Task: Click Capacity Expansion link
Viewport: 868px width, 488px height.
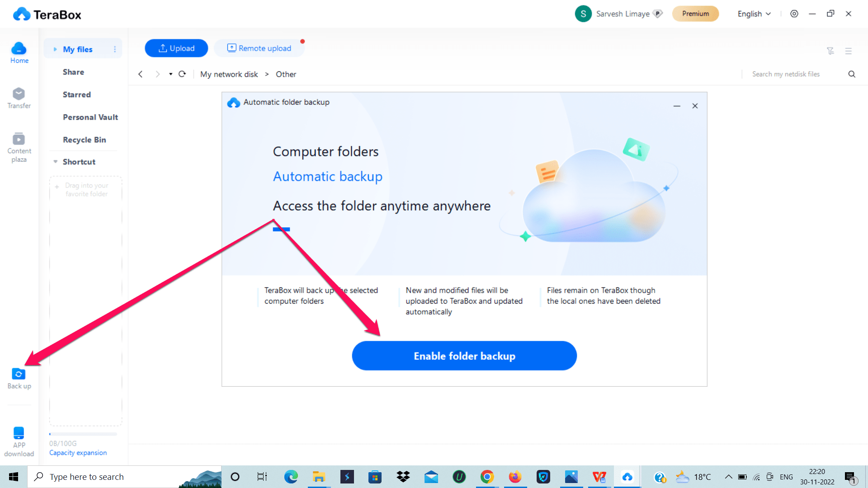Action: (x=77, y=452)
